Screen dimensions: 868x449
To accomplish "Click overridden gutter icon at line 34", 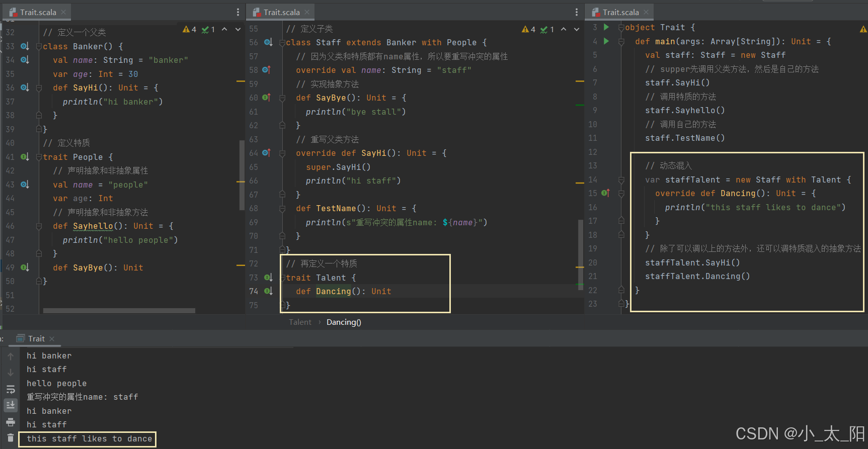I will 25,60.
